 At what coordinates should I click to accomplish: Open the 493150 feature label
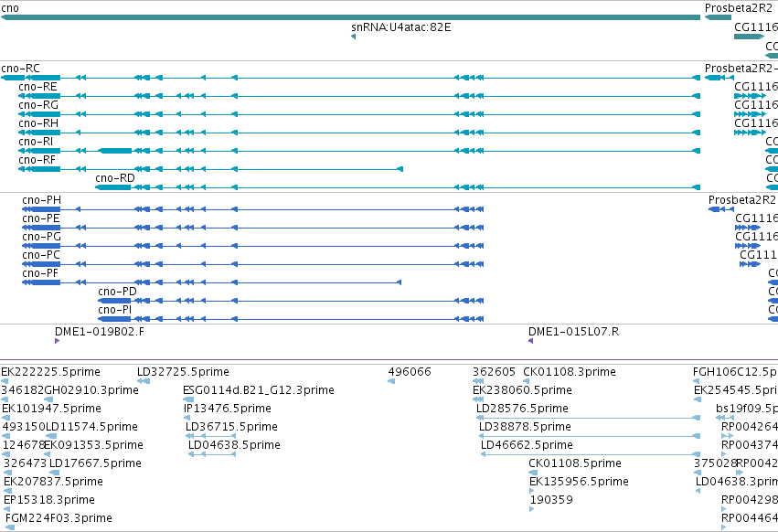click(24, 427)
